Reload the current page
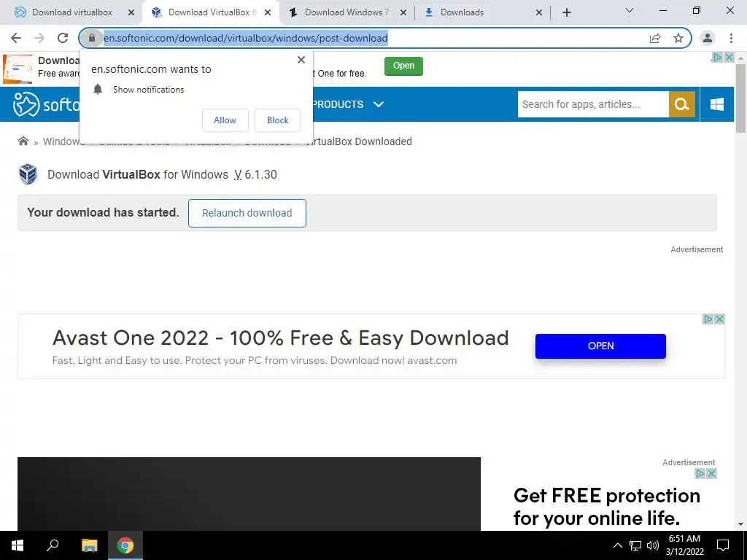 pos(63,38)
